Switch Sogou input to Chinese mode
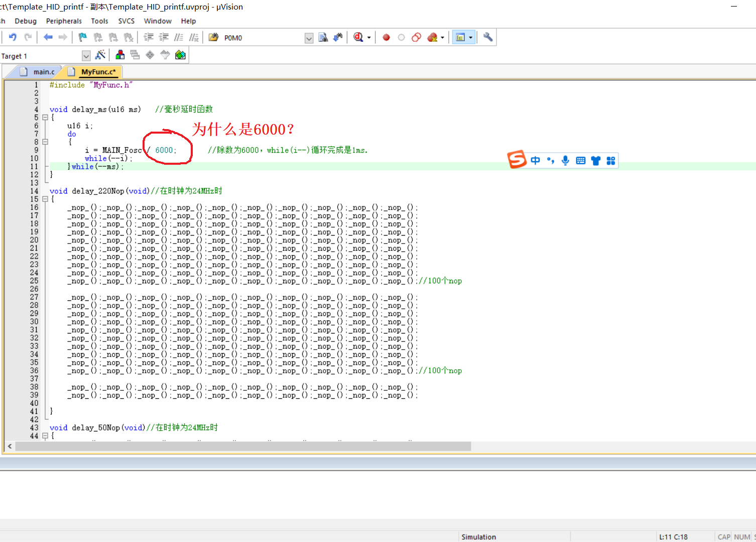 coord(535,160)
